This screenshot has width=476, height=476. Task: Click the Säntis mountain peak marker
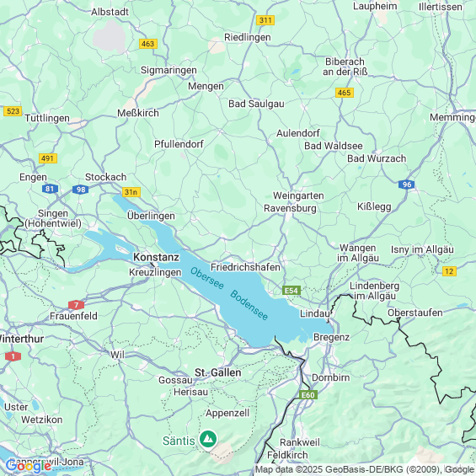(x=208, y=439)
